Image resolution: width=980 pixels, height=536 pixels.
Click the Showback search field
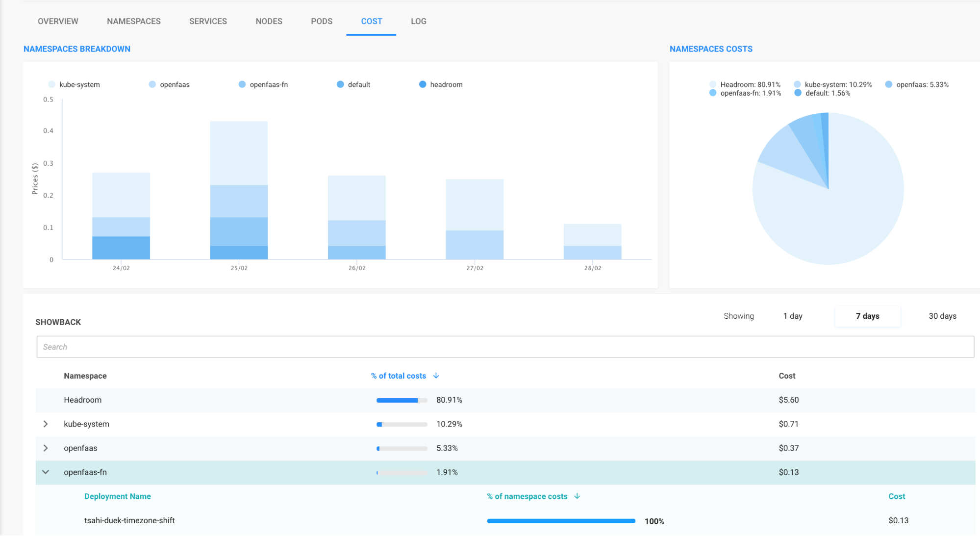tap(505, 347)
